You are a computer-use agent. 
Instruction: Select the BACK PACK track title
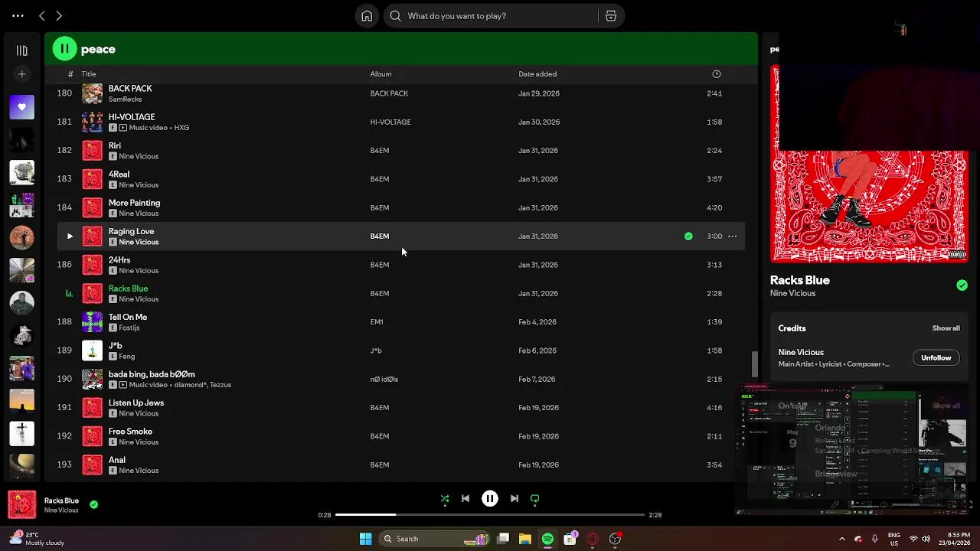(x=130, y=89)
